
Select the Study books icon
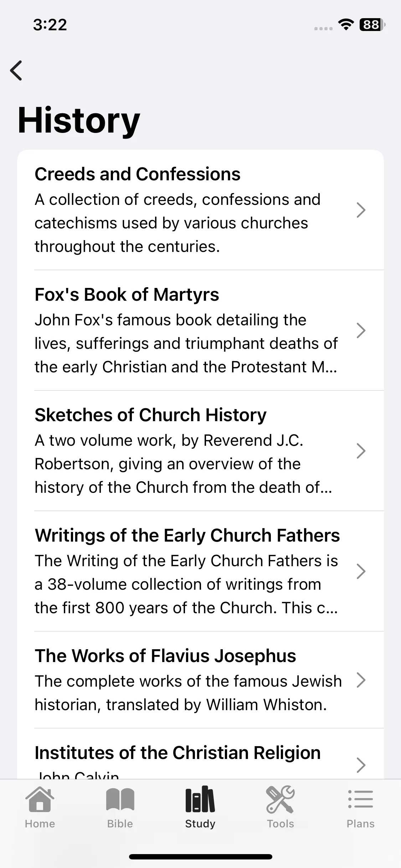[x=200, y=799]
